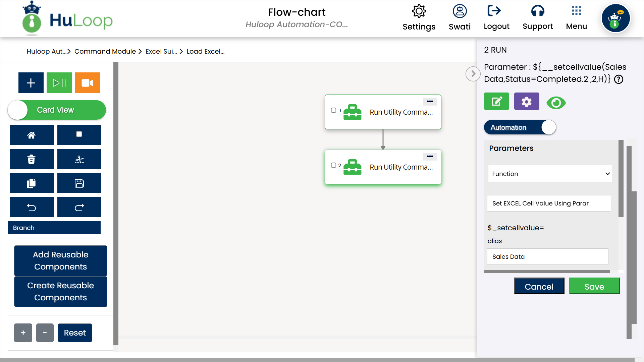The width and height of the screenshot is (644, 362).
Task: Toggle the Card View switch
Action: pyautogui.click(x=56, y=110)
